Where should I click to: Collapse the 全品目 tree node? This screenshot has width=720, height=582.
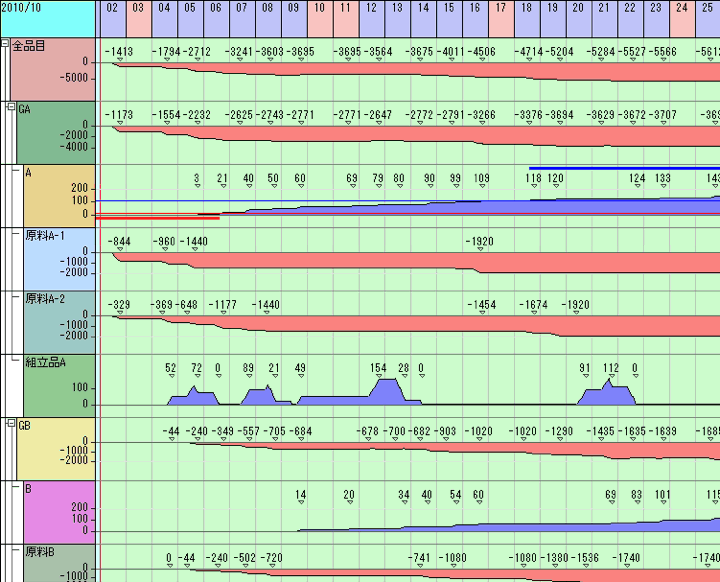(x=5, y=45)
